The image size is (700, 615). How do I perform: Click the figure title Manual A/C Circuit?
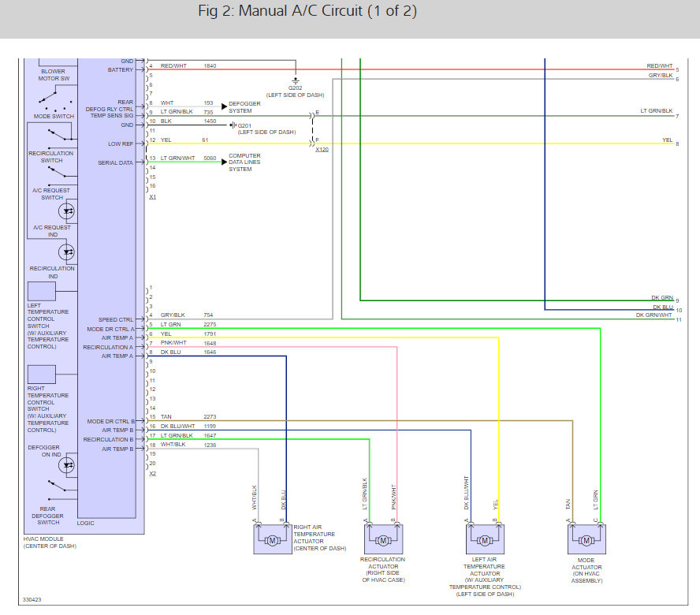[x=307, y=11]
